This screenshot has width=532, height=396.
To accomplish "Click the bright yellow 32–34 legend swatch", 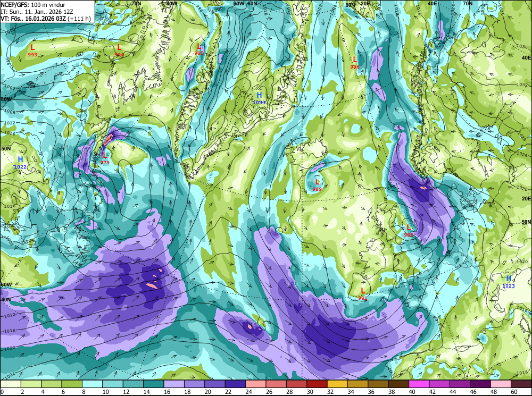I will point(338,384).
